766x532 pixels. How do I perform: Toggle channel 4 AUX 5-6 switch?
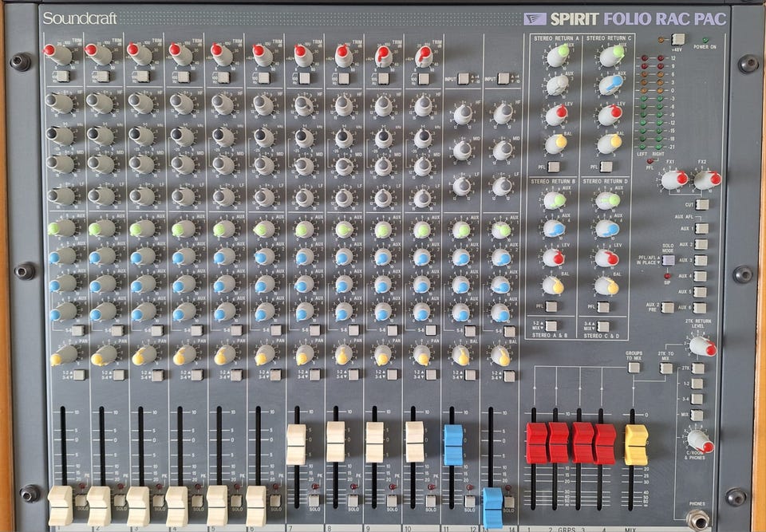point(196,330)
